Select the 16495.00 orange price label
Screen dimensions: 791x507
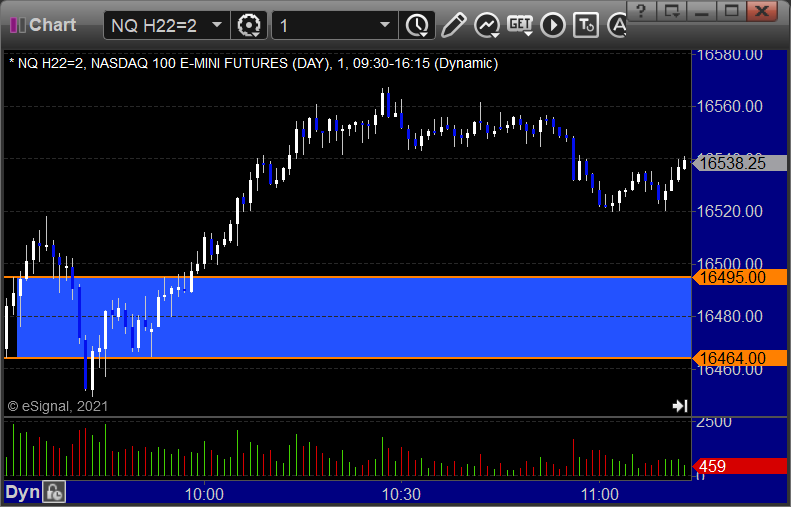(x=739, y=277)
